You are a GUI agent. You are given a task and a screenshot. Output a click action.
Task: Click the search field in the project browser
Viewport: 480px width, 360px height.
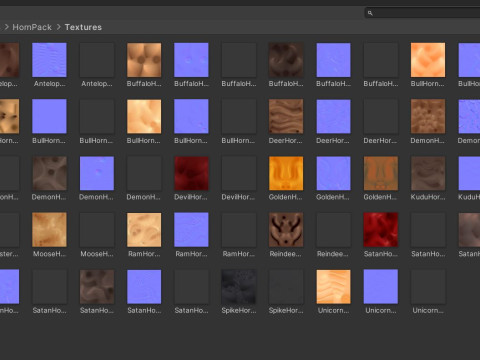coord(423,13)
